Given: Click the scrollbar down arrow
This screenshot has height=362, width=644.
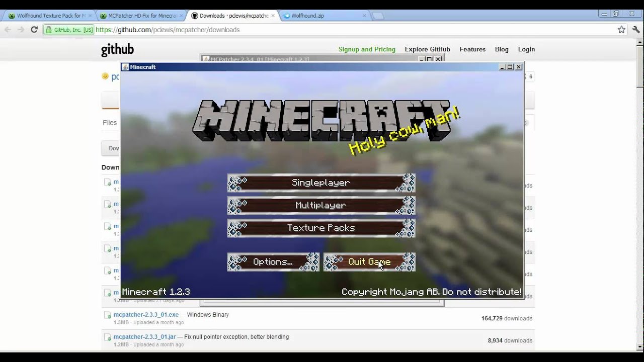Looking at the screenshot, I should click(640, 347).
